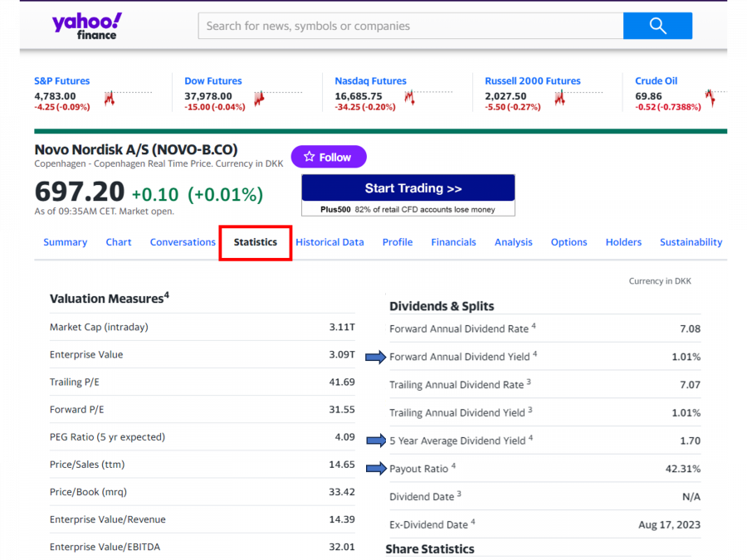The height and width of the screenshot is (560, 747).
Task: Click the Enterprise Value/EBITDA label
Action: point(105,547)
